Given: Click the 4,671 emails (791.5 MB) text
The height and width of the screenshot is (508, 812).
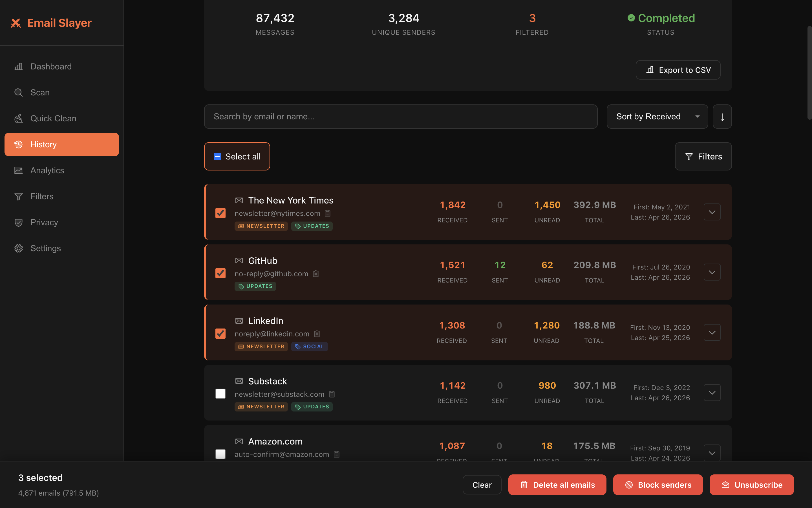Looking at the screenshot, I should [58, 493].
